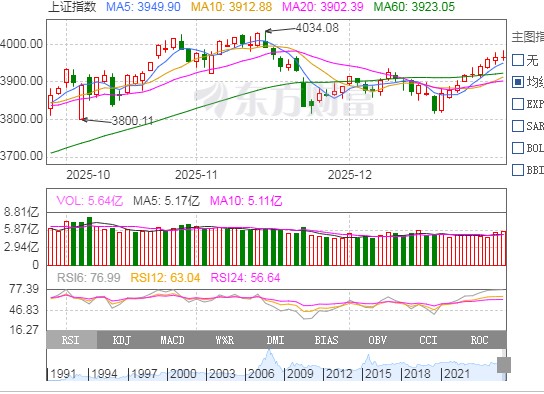Viewport: 544px width, 394px height.
Task: Click the 4000.00 price axis label
Action: (x=22, y=44)
